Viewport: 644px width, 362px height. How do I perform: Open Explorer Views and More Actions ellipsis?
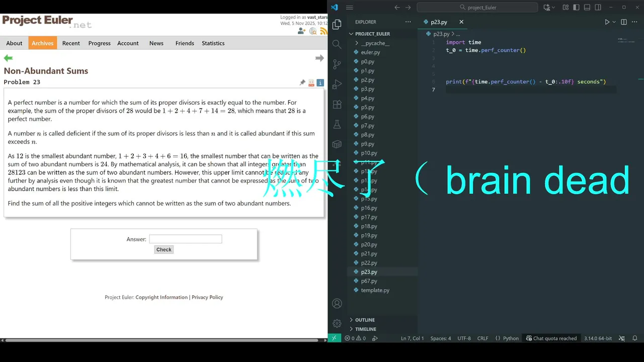408,22
